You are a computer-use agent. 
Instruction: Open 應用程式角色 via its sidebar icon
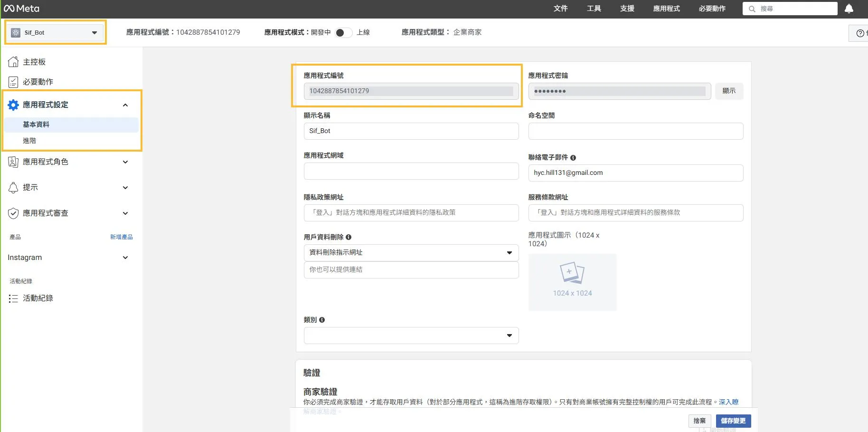pos(13,162)
